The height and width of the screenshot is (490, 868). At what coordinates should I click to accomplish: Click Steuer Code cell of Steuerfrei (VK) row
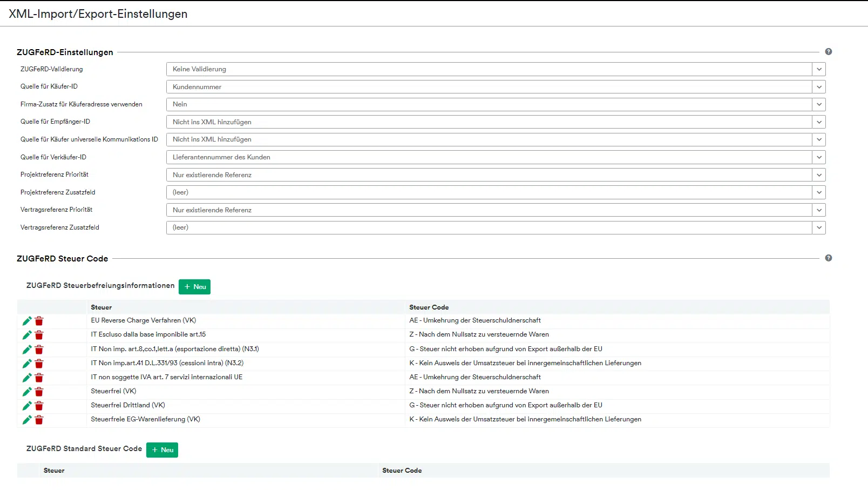pos(618,391)
